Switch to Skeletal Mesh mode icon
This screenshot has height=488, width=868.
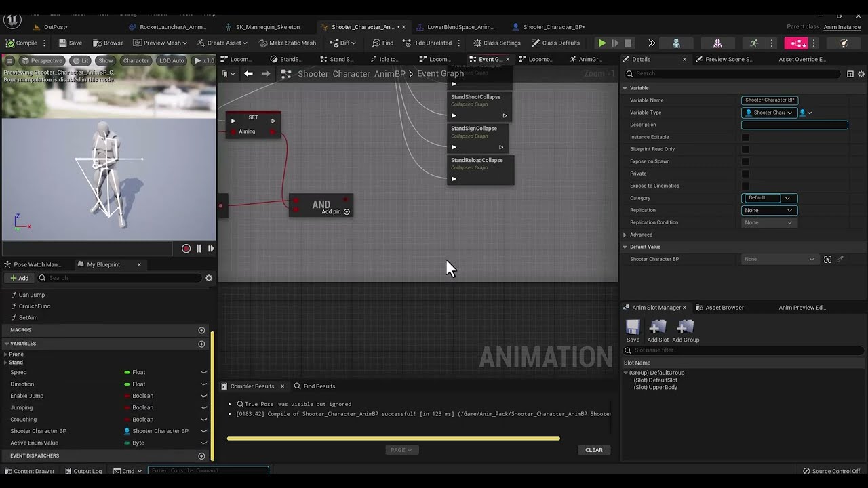point(717,43)
